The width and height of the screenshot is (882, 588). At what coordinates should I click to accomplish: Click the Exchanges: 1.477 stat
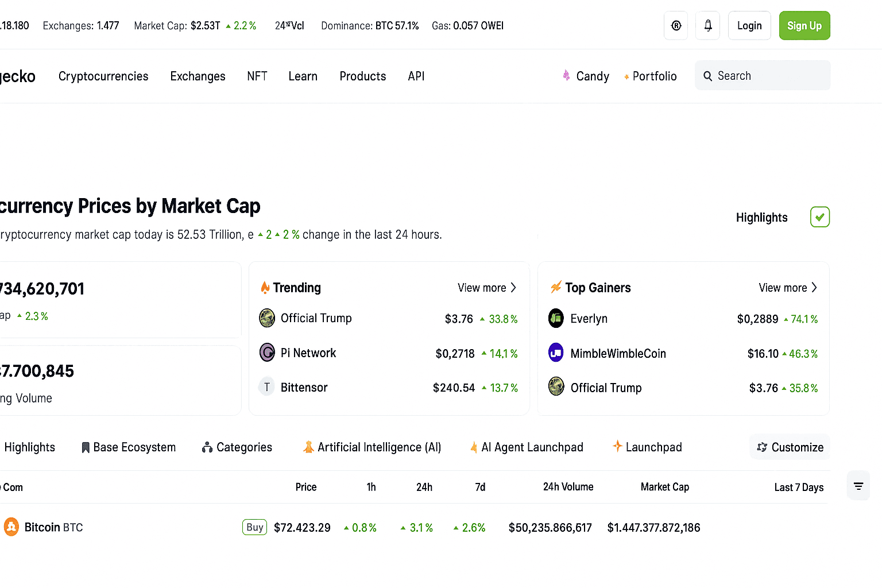coord(81,26)
